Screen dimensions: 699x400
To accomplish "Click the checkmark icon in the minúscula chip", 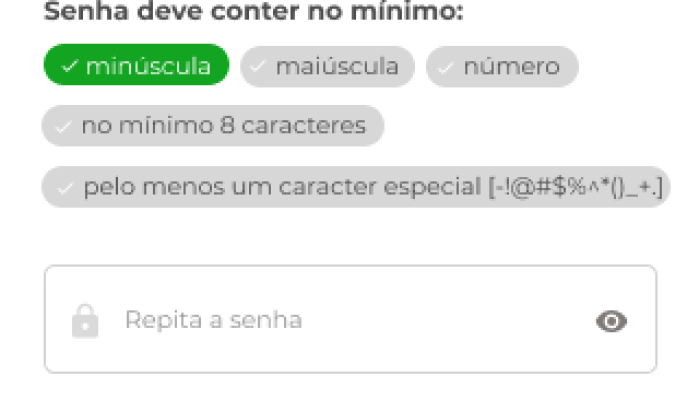I will (x=69, y=67).
